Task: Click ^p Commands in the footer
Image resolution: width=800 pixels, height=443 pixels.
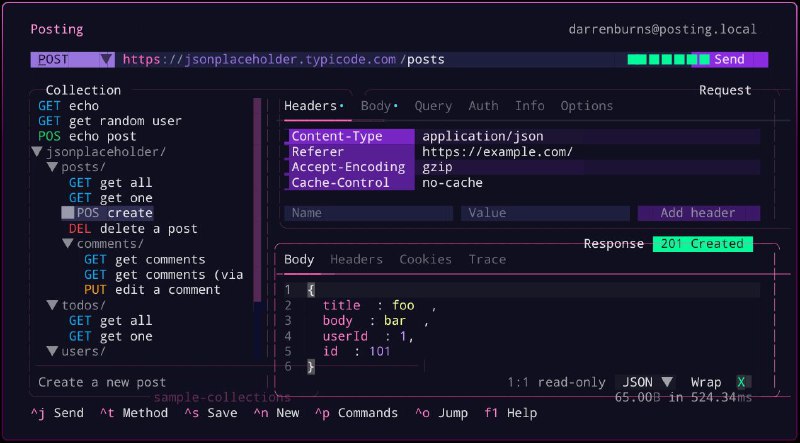Action: pos(357,413)
